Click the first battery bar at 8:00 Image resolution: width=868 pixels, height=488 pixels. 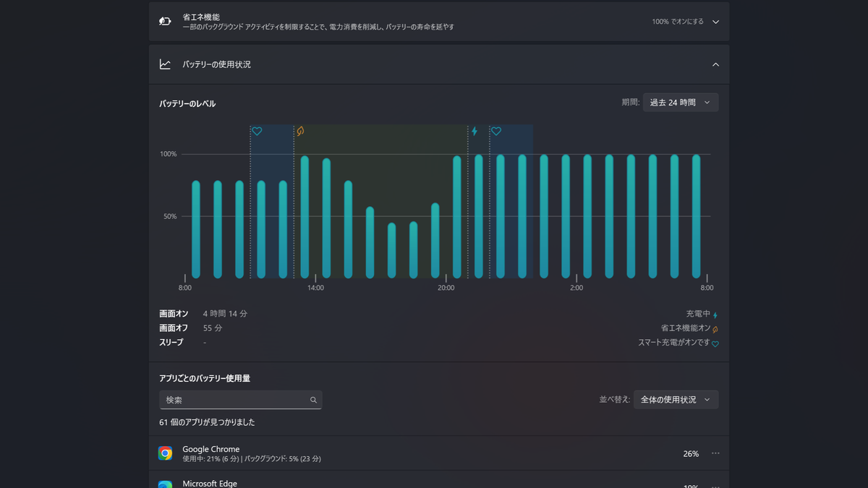[195, 230]
